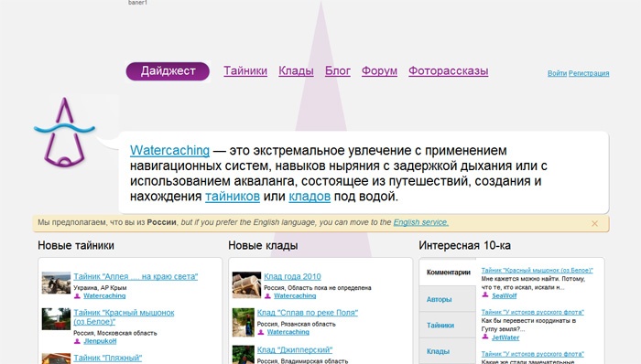The image size is (641, 364).
Task: Click the Регистрация link
Action: tap(589, 73)
